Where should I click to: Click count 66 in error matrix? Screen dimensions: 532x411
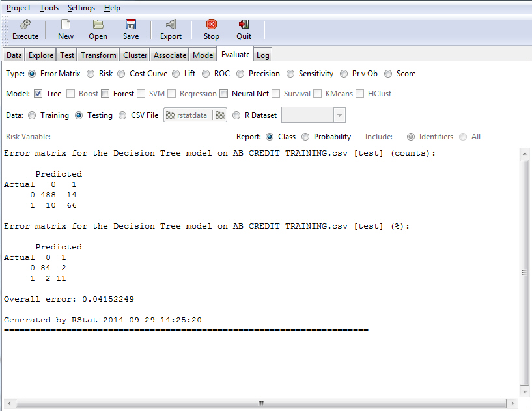(72, 205)
